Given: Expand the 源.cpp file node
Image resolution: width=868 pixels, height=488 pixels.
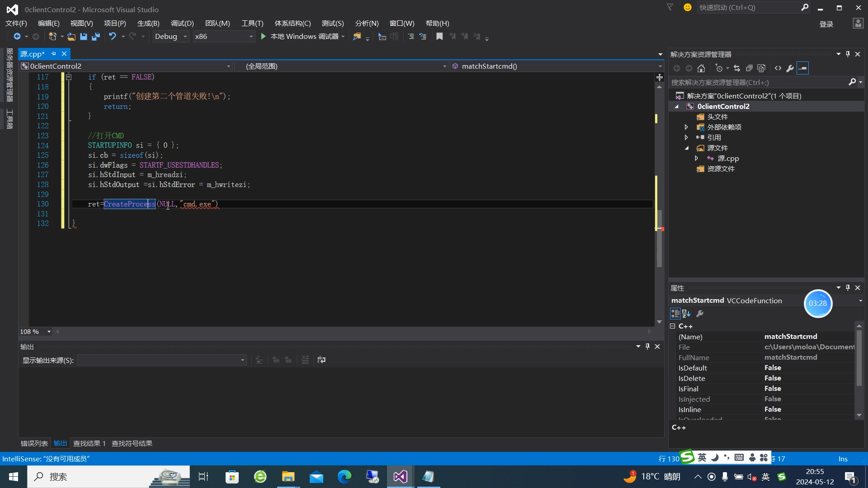Looking at the screenshot, I should pyautogui.click(x=697, y=159).
